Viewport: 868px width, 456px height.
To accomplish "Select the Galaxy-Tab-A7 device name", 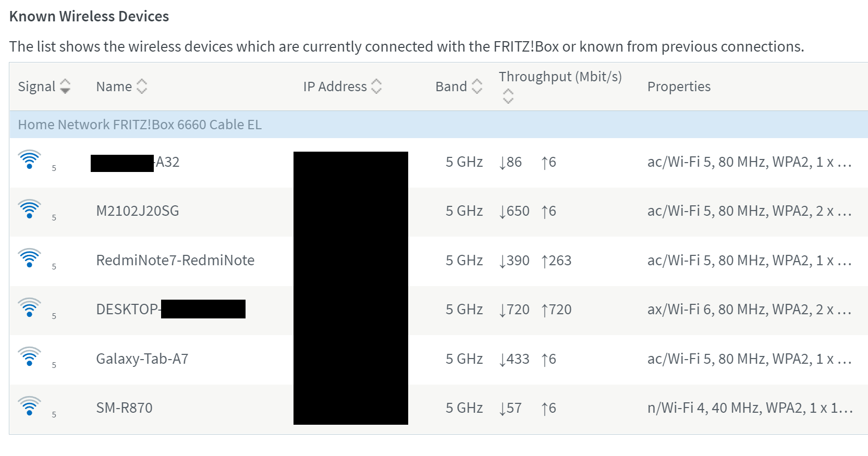I will [x=142, y=359].
